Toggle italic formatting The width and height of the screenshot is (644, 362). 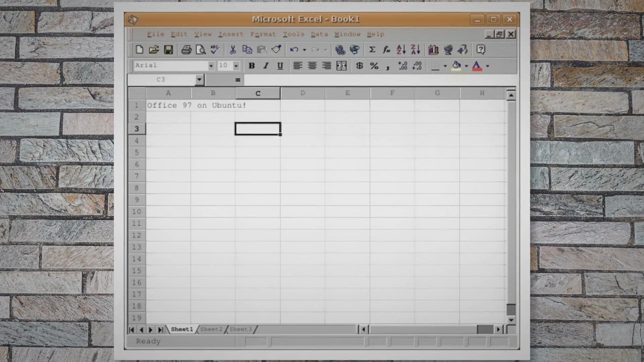266,66
